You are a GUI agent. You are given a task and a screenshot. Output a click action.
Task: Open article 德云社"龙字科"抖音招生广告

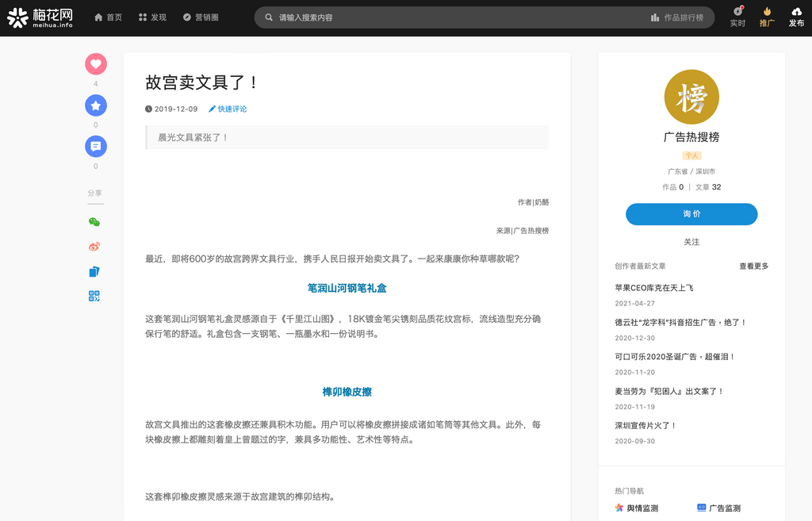(x=680, y=323)
